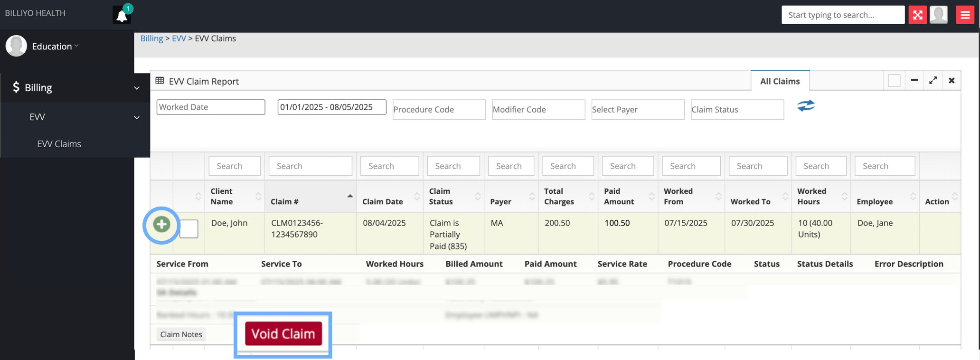Viewport: 980px width, 360px height.
Task: Open the red hamburger menu
Action: click(965, 15)
